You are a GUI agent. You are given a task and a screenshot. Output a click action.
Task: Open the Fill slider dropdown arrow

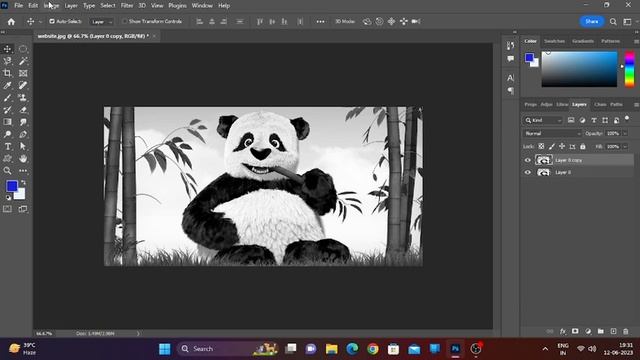(x=625, y=146)
